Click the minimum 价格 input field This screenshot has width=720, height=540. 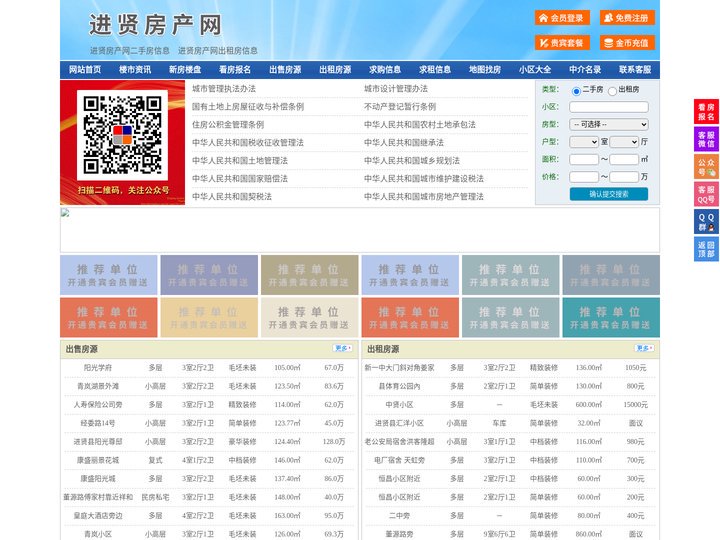pyautogui.click(x=584, y=177)
